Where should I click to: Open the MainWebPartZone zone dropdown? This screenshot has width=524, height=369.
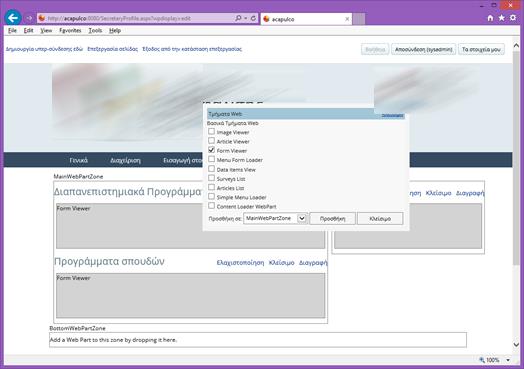coord(275,218)
